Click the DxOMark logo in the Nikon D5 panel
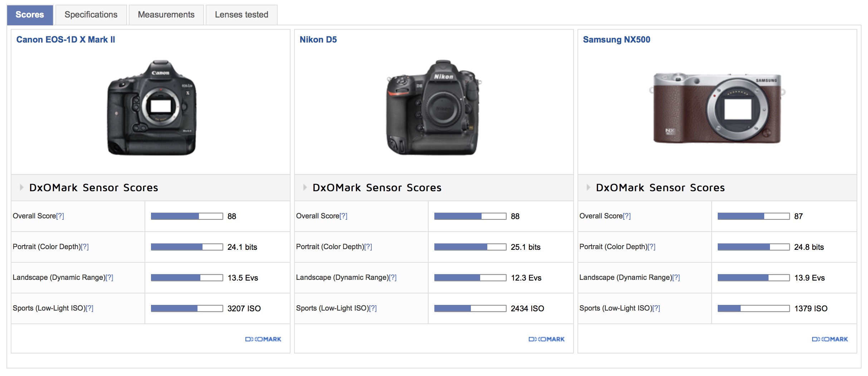The width and height of the screenshot is (868, 376). click(x=547, y=339)
